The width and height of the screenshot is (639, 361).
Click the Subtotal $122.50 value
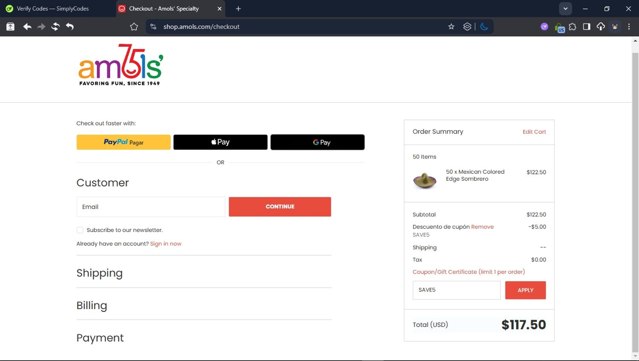[536, 215]
